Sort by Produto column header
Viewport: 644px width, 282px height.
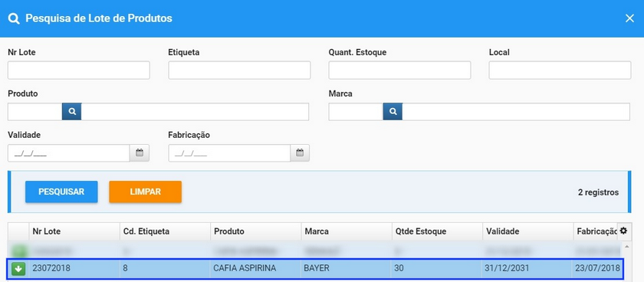[x=256, y=231]
